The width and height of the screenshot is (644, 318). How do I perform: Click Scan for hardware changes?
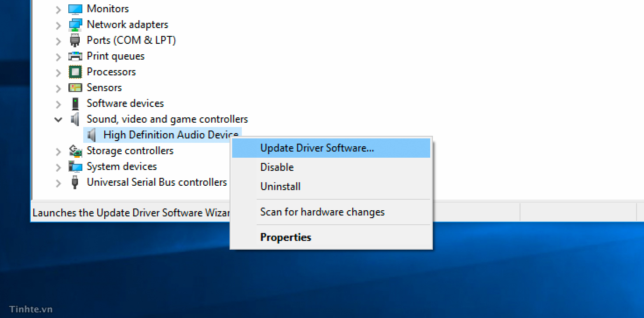(322, 212)
